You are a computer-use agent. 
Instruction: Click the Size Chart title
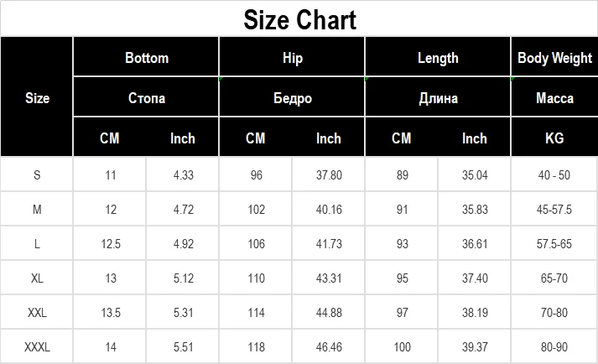(299, 19)
